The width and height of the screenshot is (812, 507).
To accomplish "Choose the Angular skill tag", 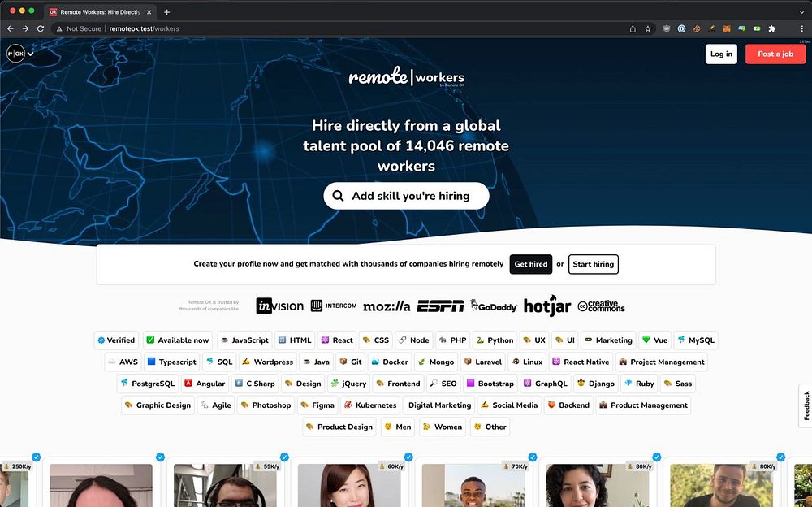I will tap(205, 383).
